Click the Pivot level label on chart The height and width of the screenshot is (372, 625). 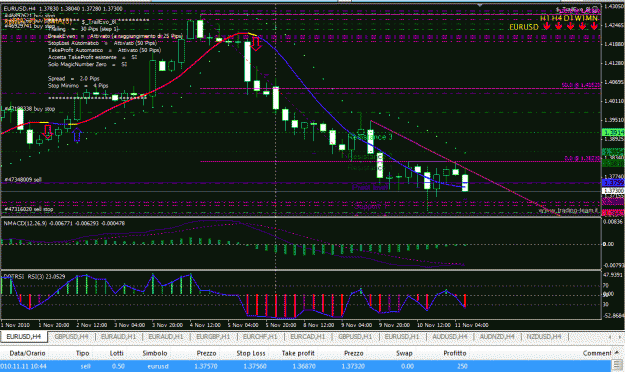370,187
